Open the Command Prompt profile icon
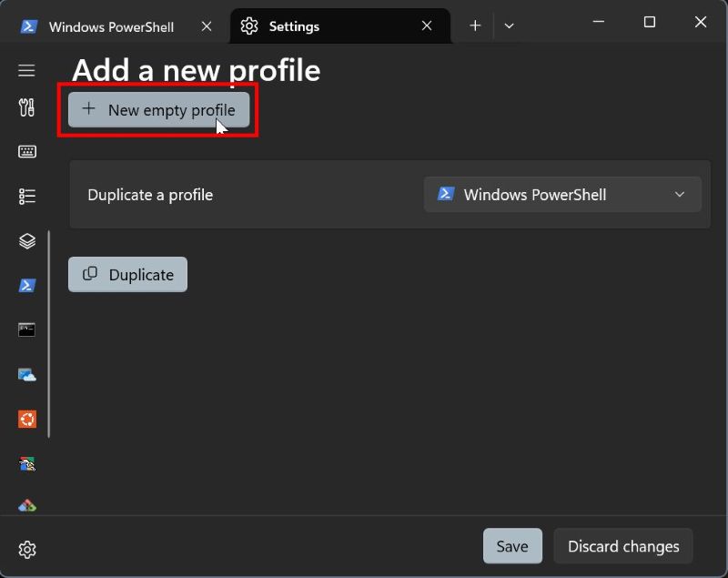 click(26, 330)
